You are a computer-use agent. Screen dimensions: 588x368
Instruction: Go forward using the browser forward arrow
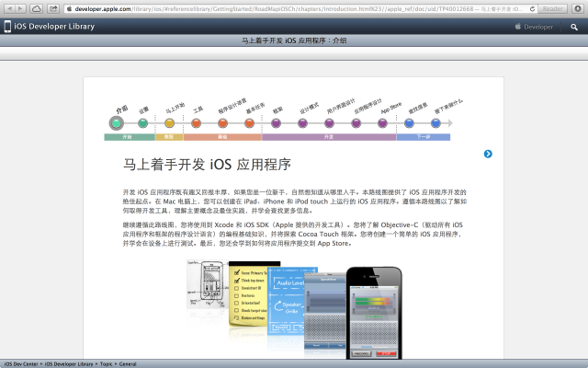coord(20,8)
